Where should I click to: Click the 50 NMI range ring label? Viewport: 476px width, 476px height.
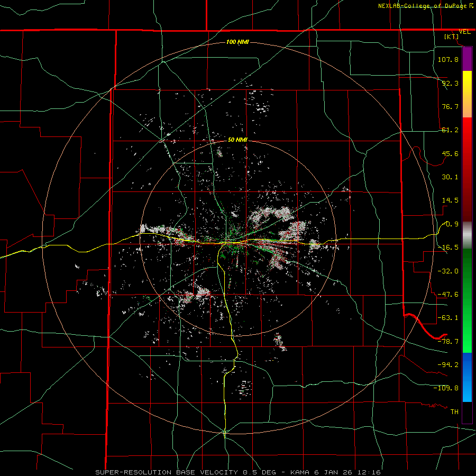[237, 140]
